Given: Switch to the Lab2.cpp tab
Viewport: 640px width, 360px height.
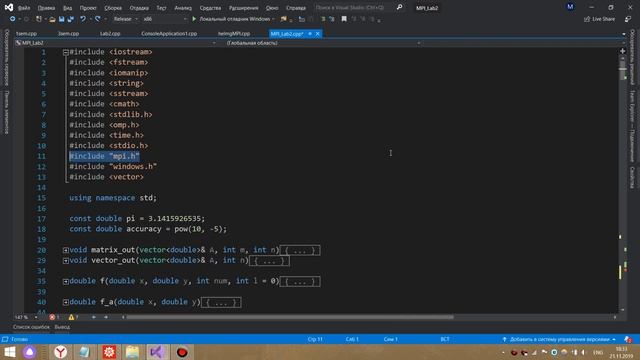Looking at the screenshot, I should tap(110, 33).
